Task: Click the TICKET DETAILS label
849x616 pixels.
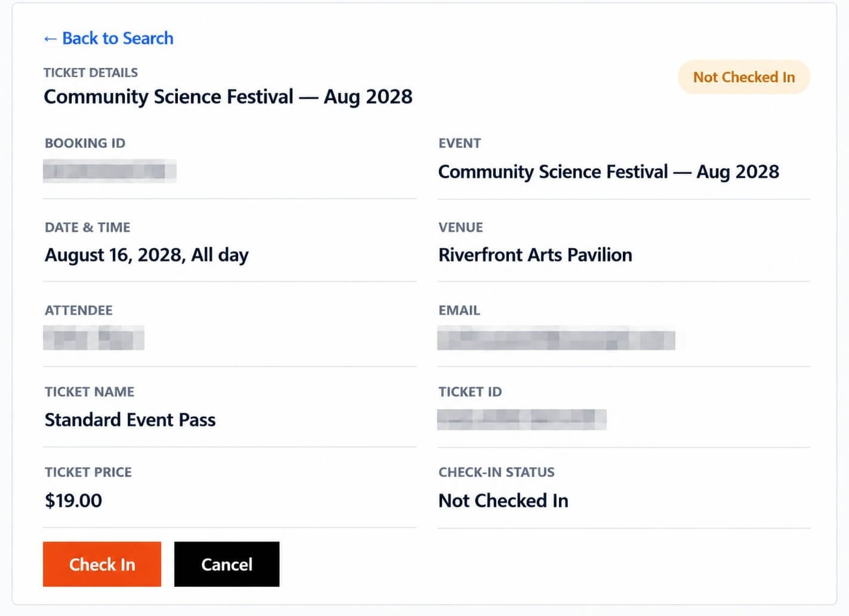Action: (x=91, y=73)
